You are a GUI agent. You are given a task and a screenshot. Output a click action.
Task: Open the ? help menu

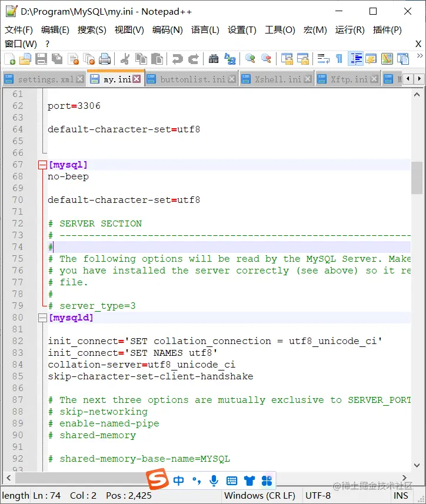tap(48, 44)
